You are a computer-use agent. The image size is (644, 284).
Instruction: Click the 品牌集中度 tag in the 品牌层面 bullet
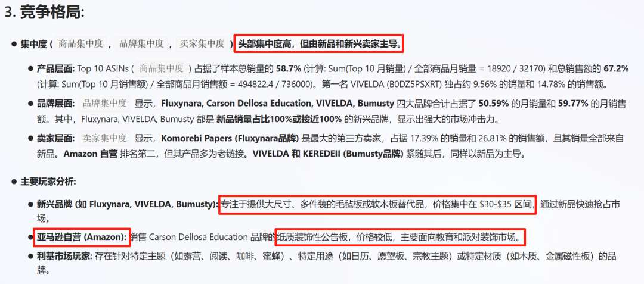coord(104,103)
